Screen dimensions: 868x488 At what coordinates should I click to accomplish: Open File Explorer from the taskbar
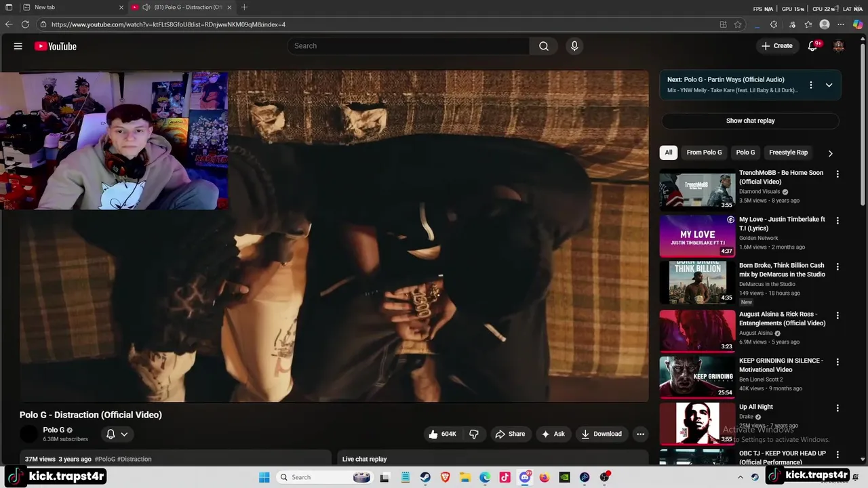tap(465, 477)
